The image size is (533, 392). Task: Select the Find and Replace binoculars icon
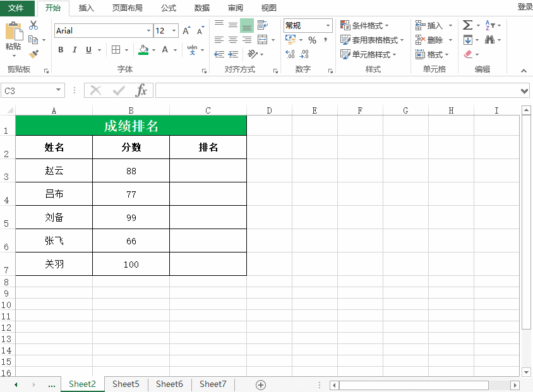(491, 39)
